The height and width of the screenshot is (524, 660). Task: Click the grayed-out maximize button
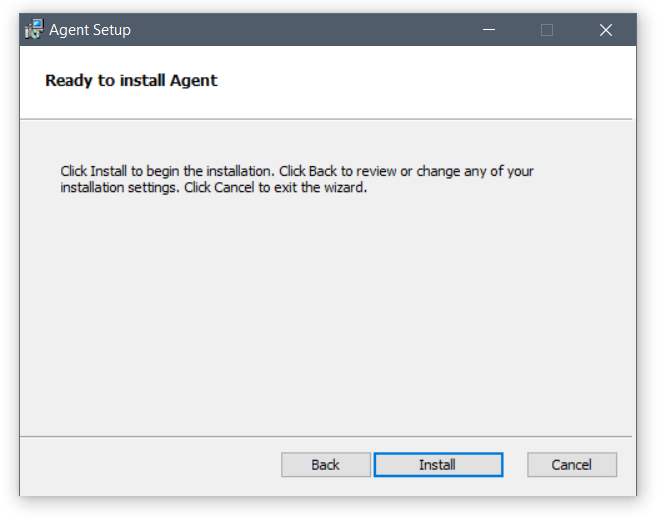click(547, 30)
